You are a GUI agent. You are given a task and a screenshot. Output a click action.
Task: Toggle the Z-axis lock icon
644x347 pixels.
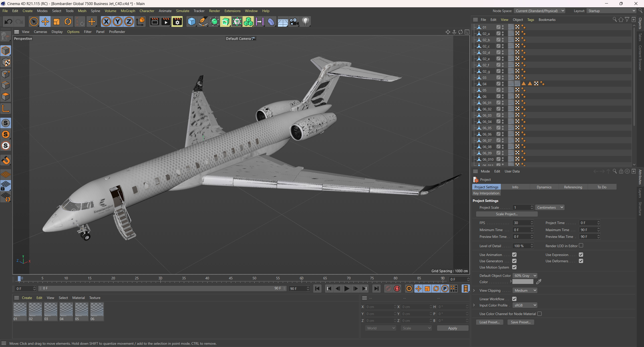129,22
